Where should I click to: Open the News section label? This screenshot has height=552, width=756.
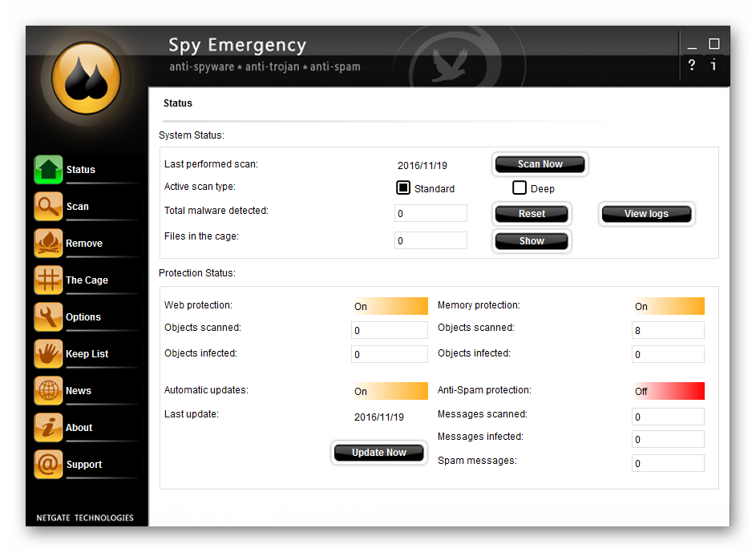(x=78, y=391)
